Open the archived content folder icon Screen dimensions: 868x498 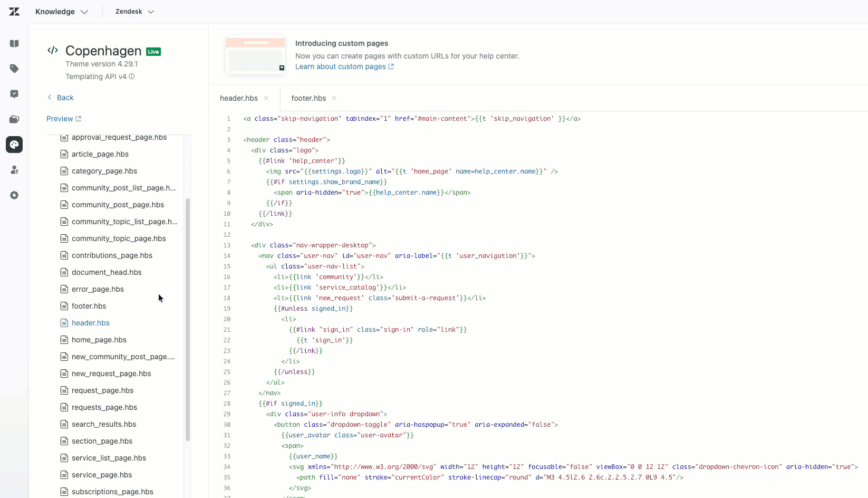point(14,119)
